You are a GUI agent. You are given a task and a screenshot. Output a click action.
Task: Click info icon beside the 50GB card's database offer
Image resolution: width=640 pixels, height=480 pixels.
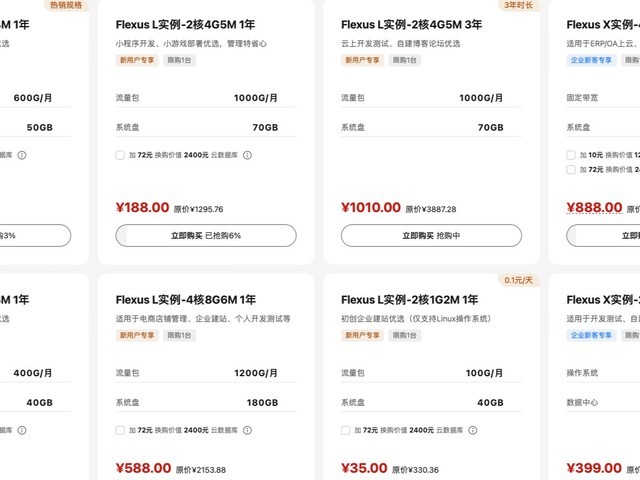[x=22, y=155]
